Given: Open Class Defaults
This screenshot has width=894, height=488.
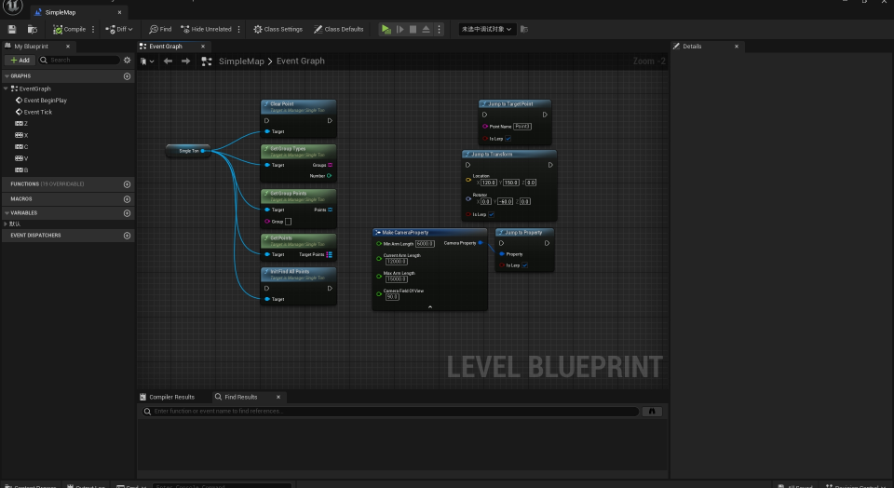Looking at the screenshot, I should pyautogui.click(x=338, y=30).
